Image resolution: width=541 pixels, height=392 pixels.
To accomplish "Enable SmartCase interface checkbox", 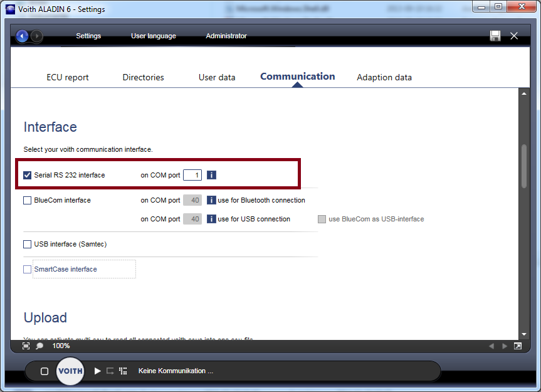I will tap(27, 269).
